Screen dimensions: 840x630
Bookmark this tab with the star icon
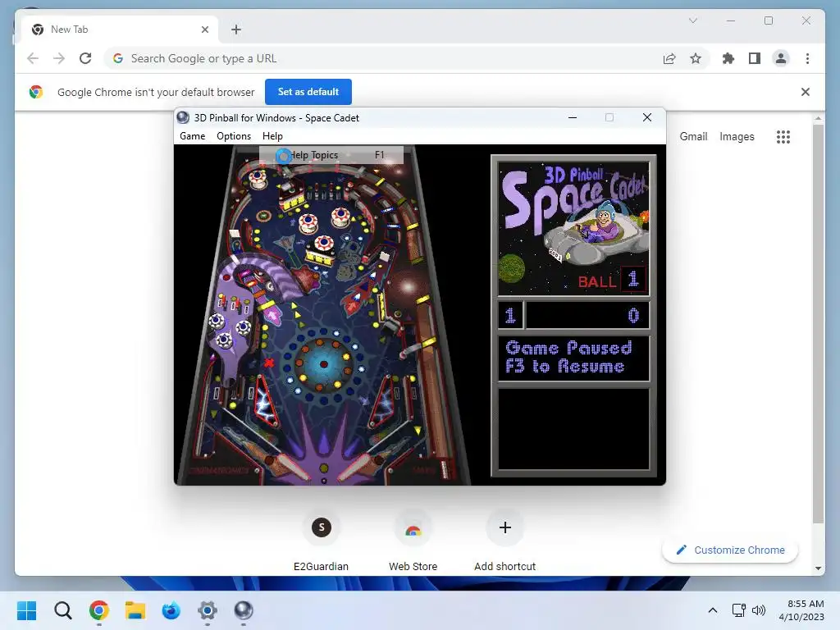[x=696, y=58]
